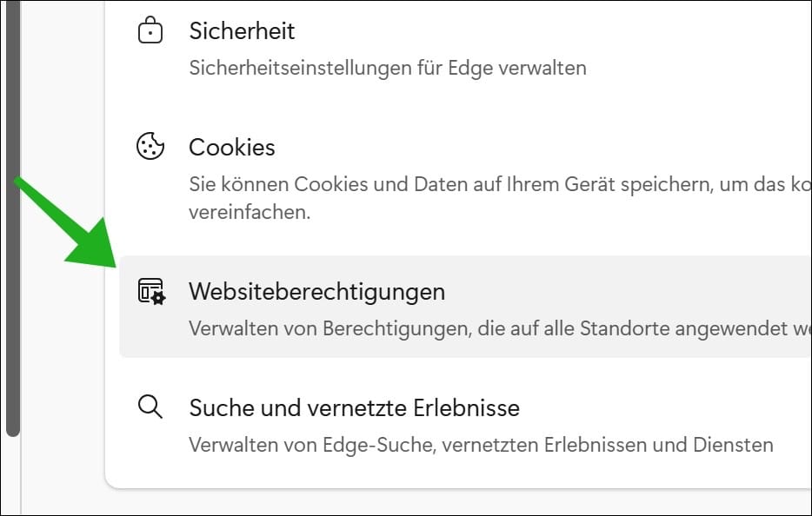
Task: Click the Sicherheitseinstellungen description text
Action: (x=388, y=67)
